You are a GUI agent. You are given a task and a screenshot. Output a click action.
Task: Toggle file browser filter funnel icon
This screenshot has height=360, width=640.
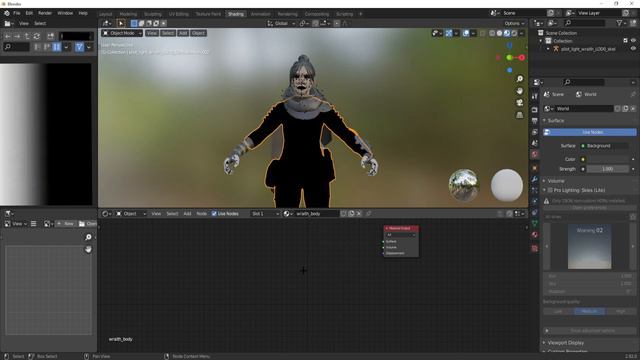(79, 47)
